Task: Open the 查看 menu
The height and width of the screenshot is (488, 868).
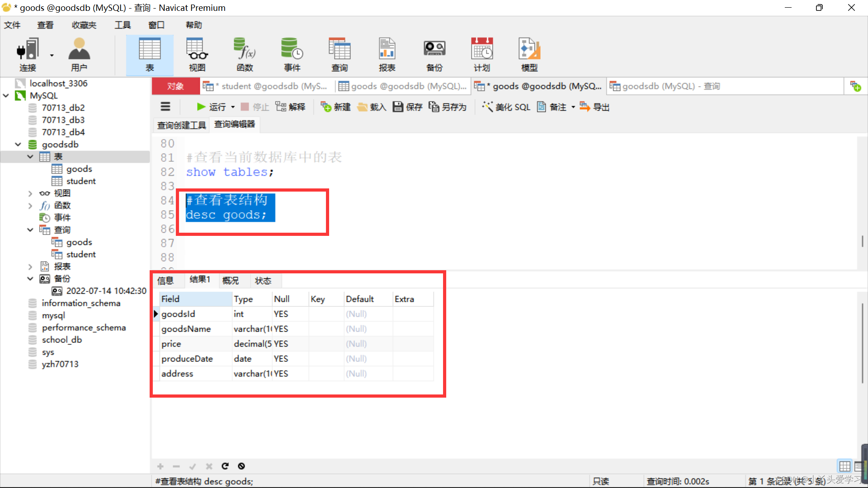Action: [x=45, y=25]
